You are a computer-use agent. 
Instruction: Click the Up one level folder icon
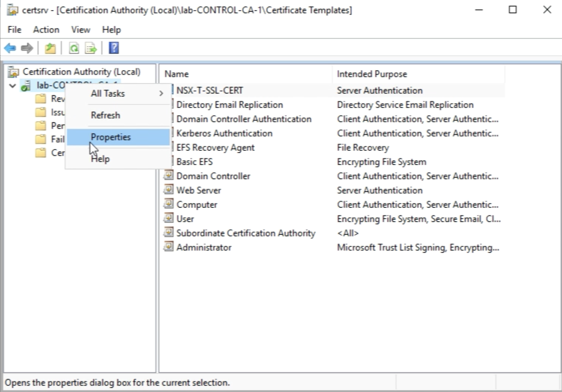click(50, 48)
